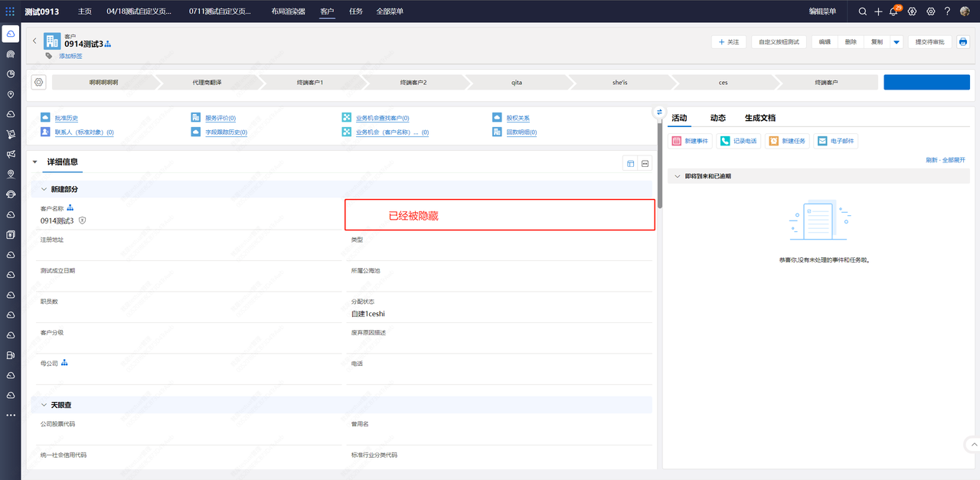This screenshot has height=480, width=980.
Task: Open the stage path settings gear
Action: (x=39, y=82)
